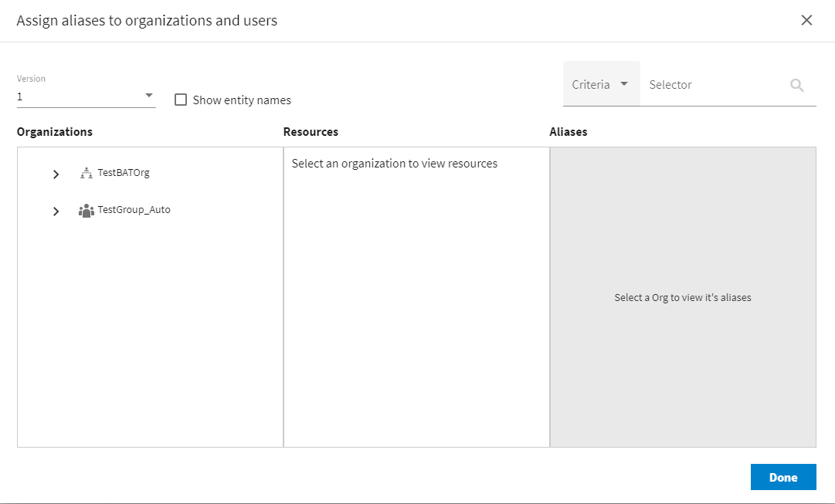Close the Assign aliases dialog

(806, 21)
